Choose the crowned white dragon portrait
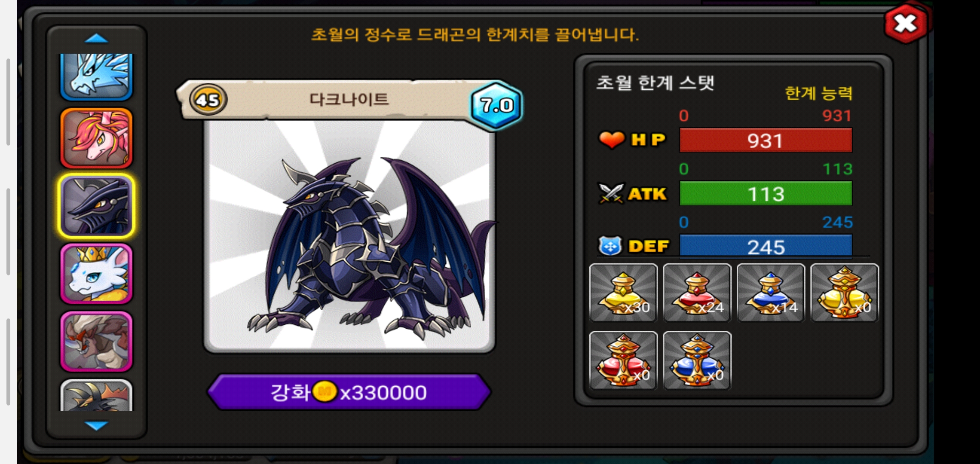980x464 pixels. pos(96,274)
